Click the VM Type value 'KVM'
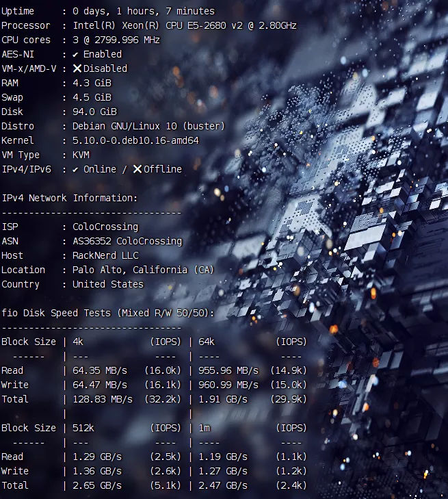Screen dimensions: 448x499 [81, 155]
